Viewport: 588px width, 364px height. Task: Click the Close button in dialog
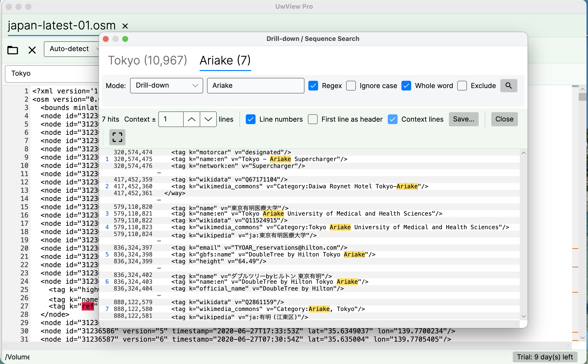[504, 119]
